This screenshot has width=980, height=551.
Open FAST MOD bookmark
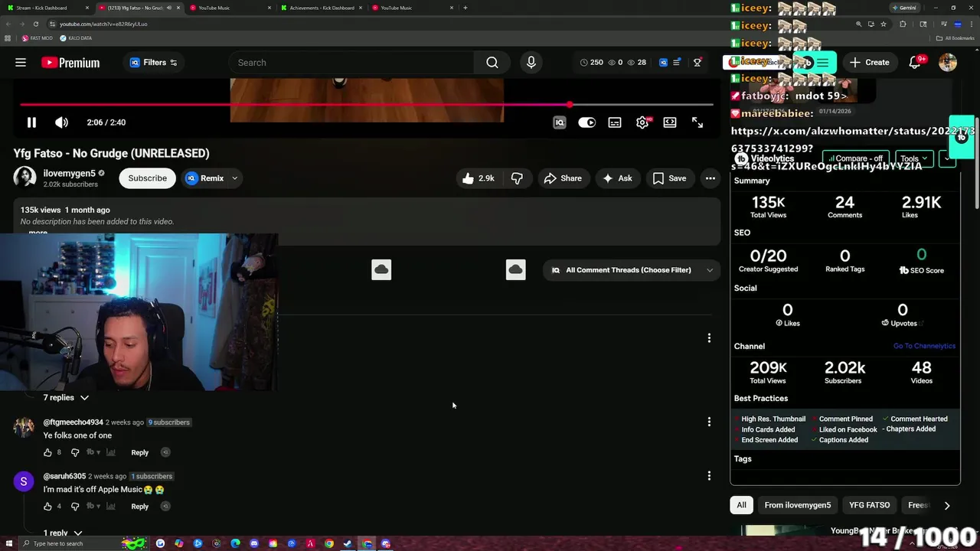(x=38, y=38)
